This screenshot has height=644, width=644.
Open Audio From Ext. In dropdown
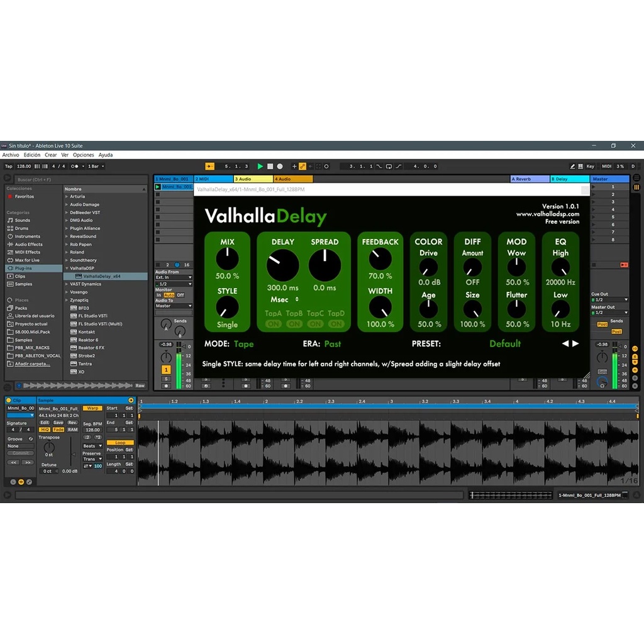click(174, 277)
